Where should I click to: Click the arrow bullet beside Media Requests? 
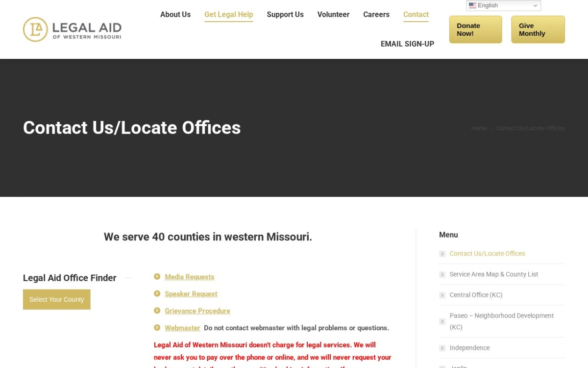[x=157, y=277]
